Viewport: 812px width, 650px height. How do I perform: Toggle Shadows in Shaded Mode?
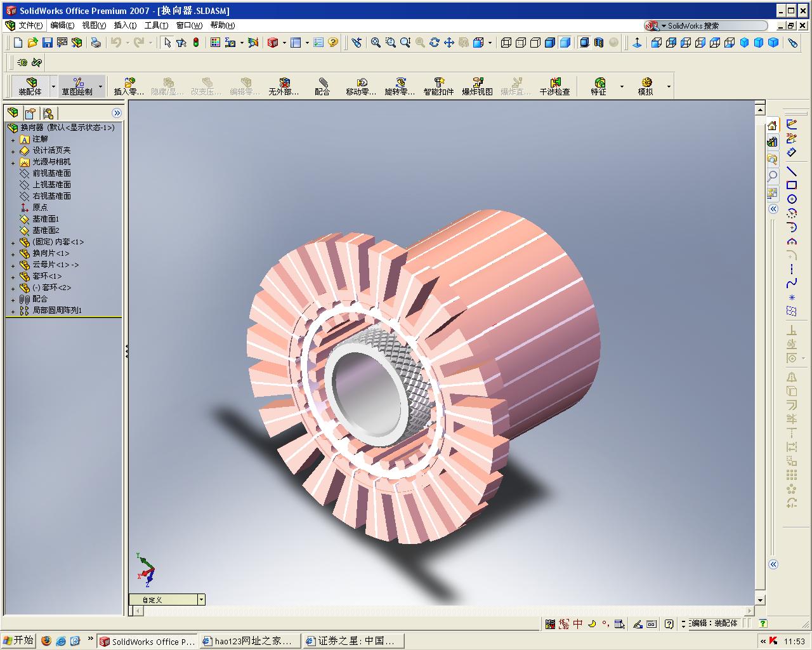584,43
